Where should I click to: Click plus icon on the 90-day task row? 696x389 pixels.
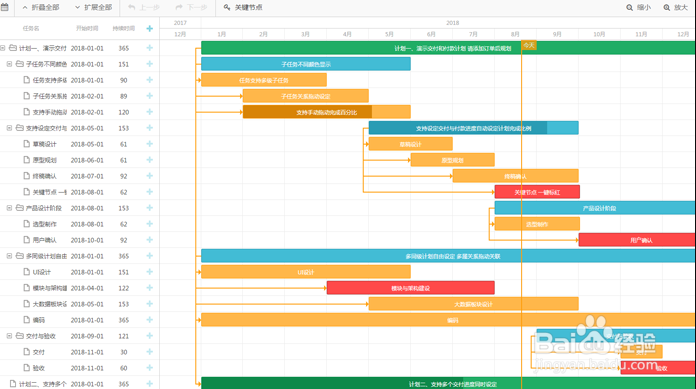click(x=150, y=80)
